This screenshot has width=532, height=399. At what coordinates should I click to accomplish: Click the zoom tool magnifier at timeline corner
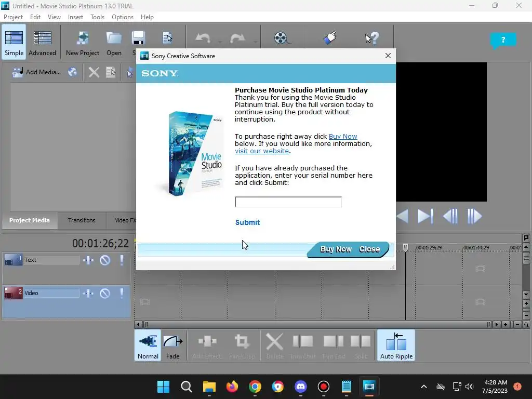pyautogui.click(x=526, y=325)
